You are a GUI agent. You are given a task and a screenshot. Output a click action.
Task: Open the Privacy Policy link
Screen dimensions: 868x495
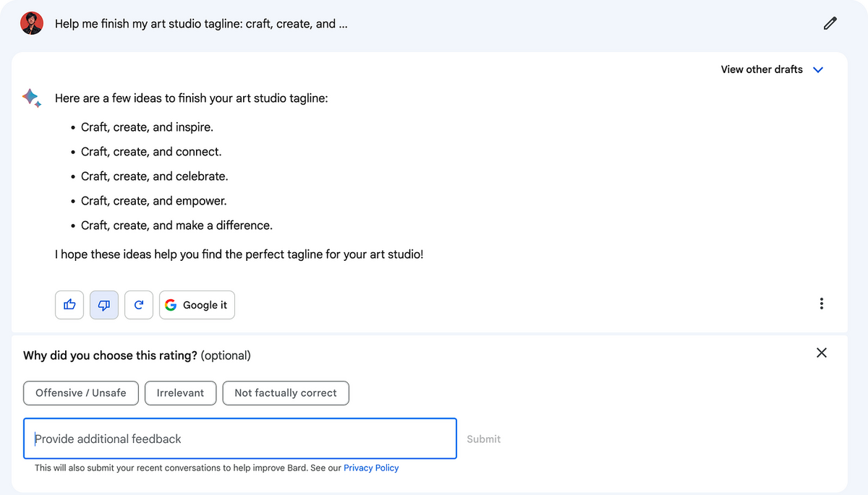point(371,468)
